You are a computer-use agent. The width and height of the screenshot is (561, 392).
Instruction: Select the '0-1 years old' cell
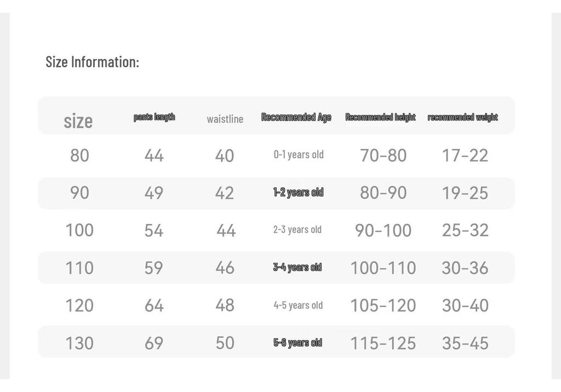click(299, 154)
